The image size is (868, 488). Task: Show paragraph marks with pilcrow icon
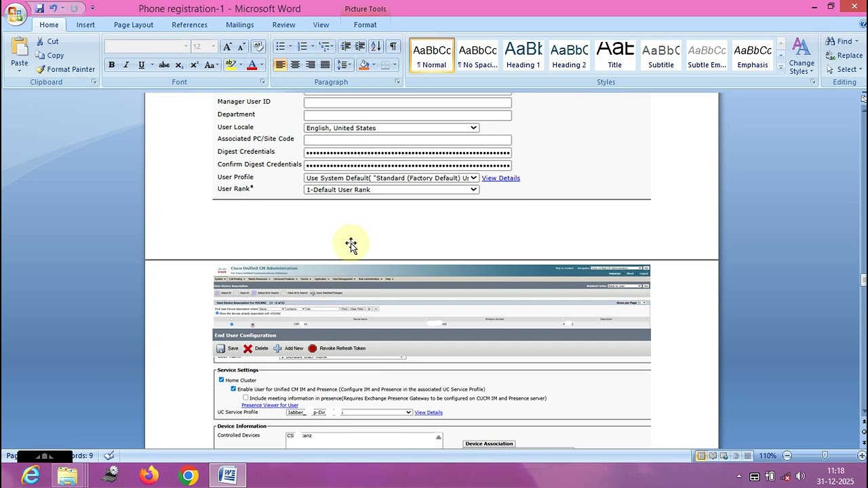tap(393, 47)
